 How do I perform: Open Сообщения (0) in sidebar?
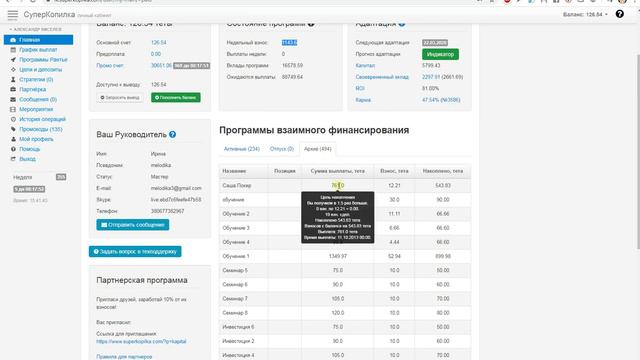click(x=38, y=99)
